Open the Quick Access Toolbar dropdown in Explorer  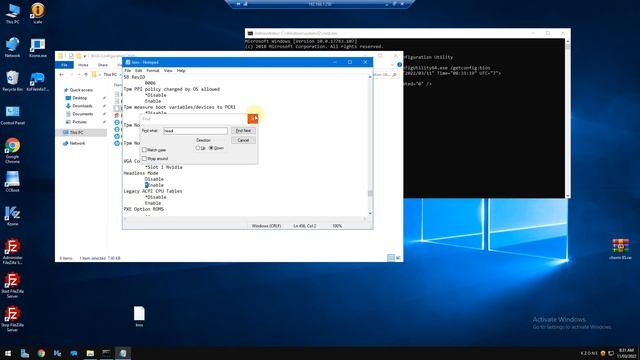85,56
